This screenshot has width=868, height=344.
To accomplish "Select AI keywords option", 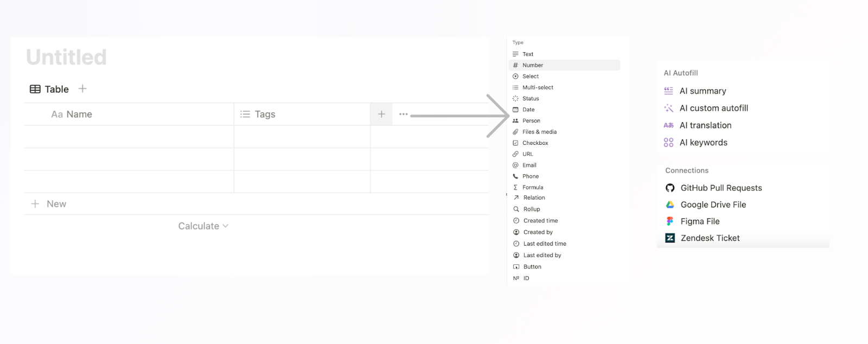I will coord(704,143).
